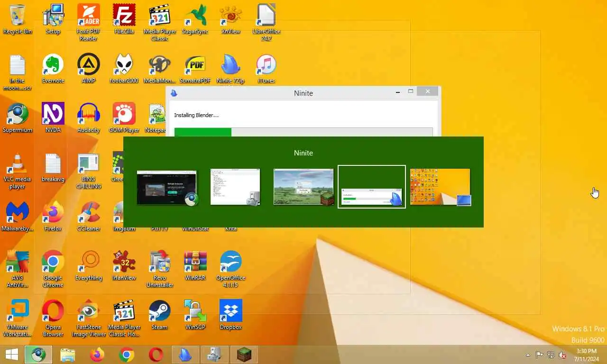Open the Supermium desktop shortcut
The height and width of the screenshot is (364, 607).
click(x=18, y=118)
